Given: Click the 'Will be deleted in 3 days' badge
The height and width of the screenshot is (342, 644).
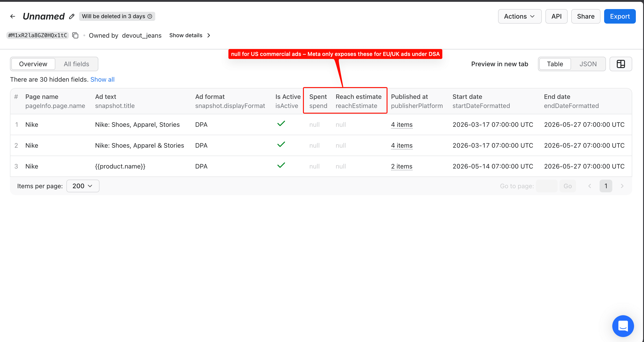Looking at the screenshot, I should click(x=117, y=17).
